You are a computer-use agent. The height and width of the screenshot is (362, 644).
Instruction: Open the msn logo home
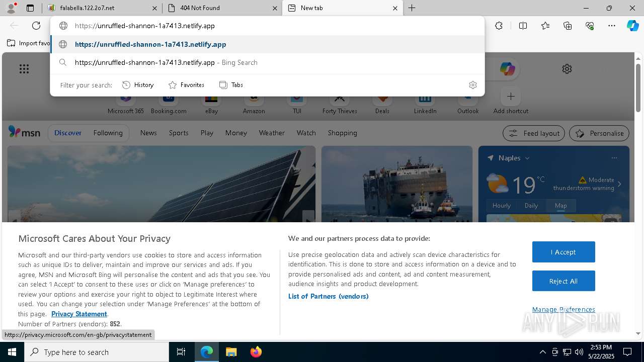pos(24,132)
